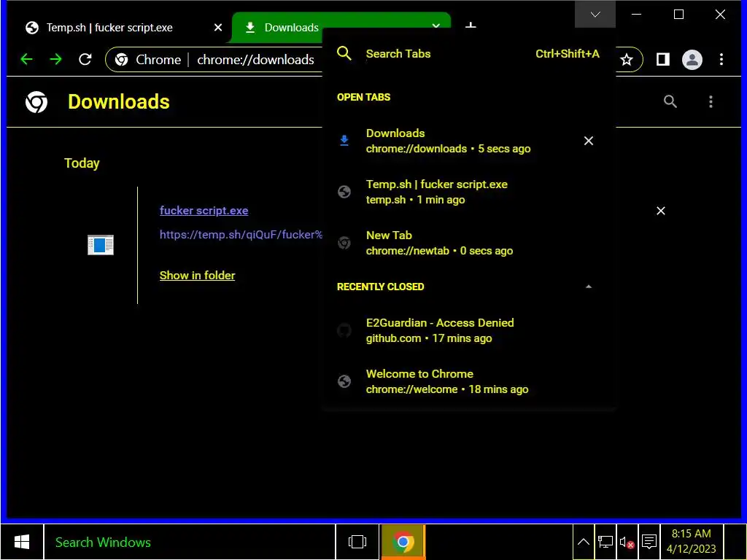
Task: Open the clock showing 8:15 AM
Action: [x=692, y=542]
